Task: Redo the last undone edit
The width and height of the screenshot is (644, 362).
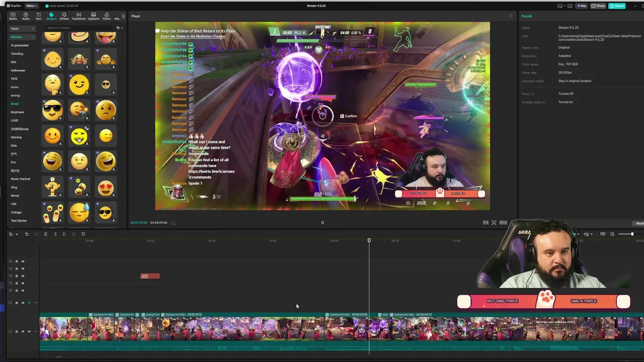Action: (x=36, y=234)
